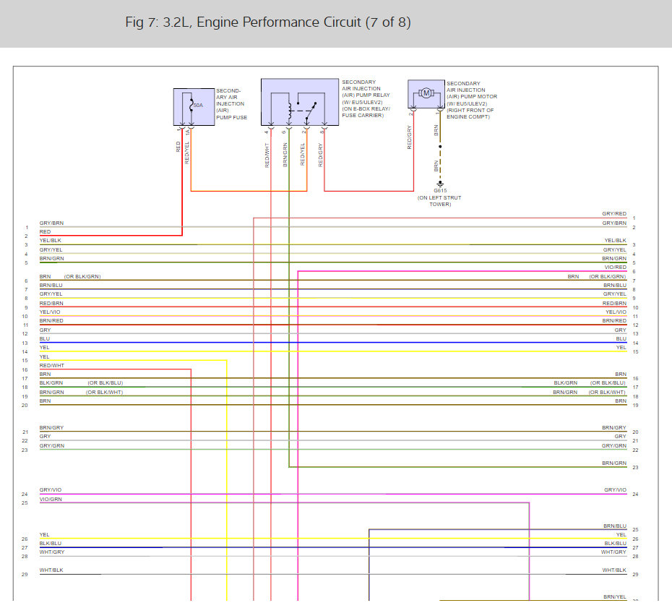Click the 'WHT/BLK' label at left pin 29
The image size is (672, 616).
(51, 570)
